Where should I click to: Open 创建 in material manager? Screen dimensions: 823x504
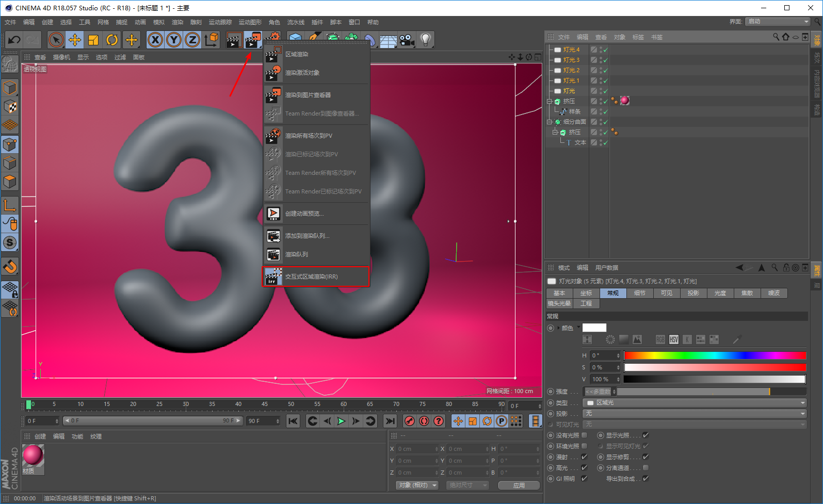(x=40, y=436)
